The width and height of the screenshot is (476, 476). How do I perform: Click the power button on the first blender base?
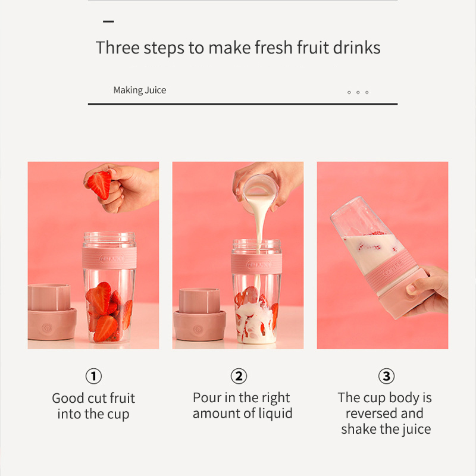click(x=47, y=328)
